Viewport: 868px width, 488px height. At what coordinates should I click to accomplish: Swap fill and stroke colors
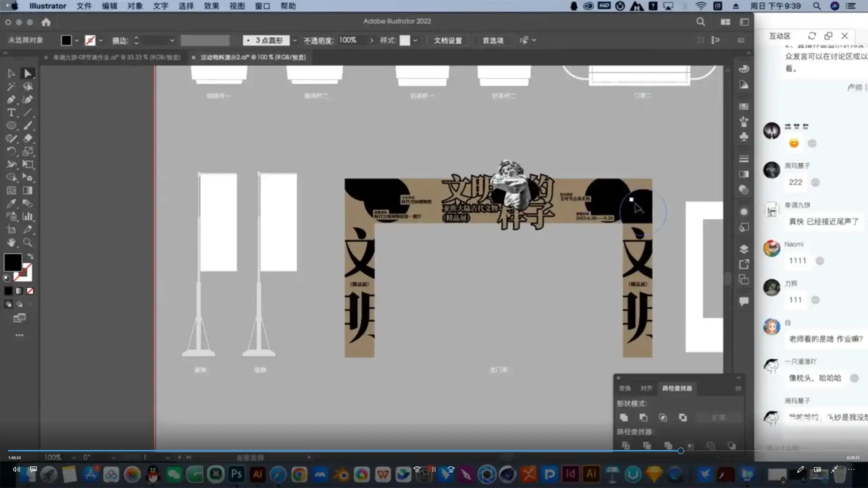click(x=30, y=256)
